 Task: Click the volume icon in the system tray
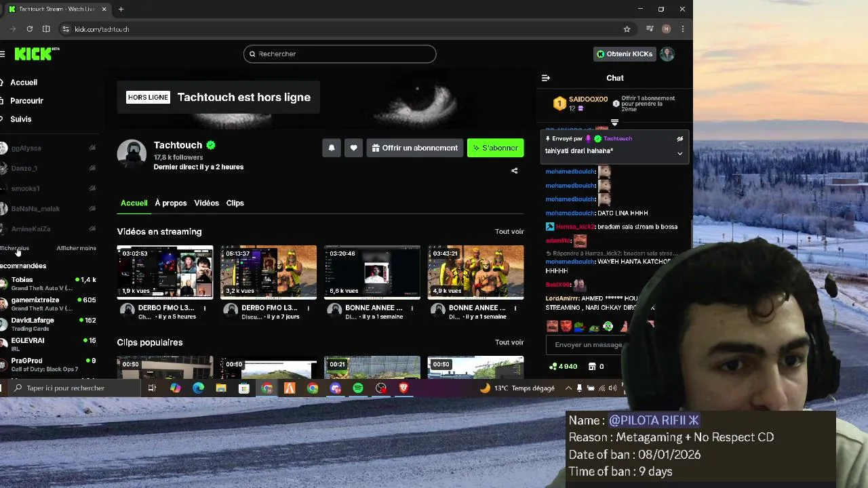pyautogui.click(x=612, y=388)
